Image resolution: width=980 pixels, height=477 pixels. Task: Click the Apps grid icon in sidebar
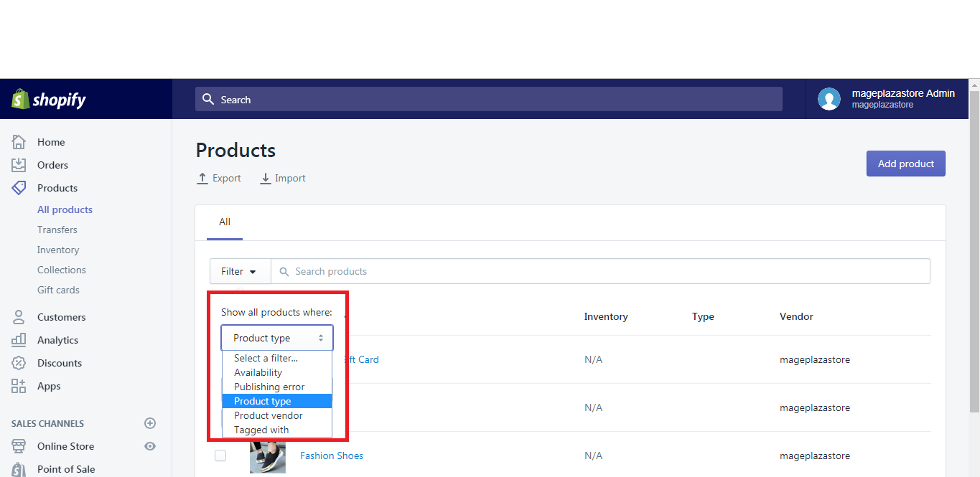(19, 386)
